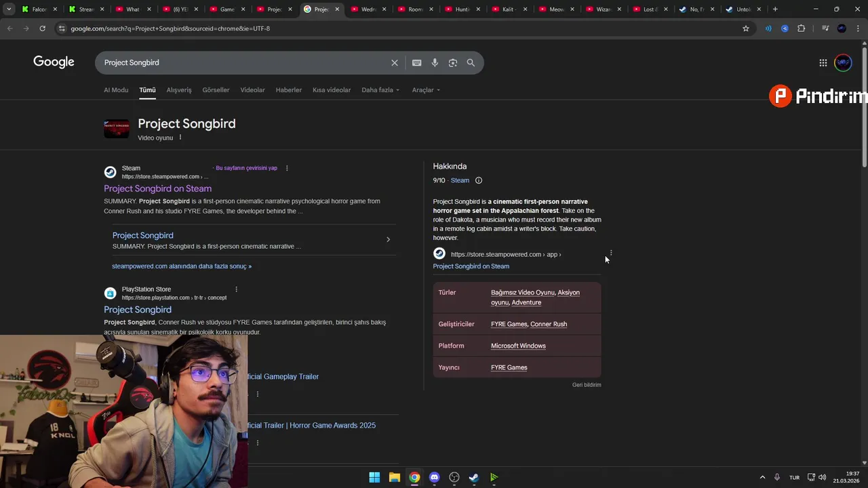Expand the Project Songbird sub-result chevron
The width and height of the screenshot is (868, 488).
click(x=388, y=239)
